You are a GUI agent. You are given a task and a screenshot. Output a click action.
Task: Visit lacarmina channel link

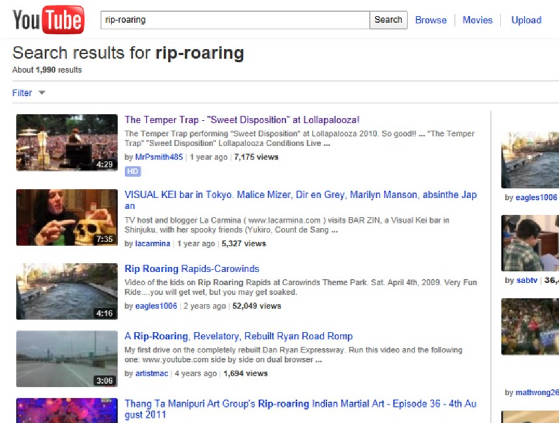click(x=152, y=244)
